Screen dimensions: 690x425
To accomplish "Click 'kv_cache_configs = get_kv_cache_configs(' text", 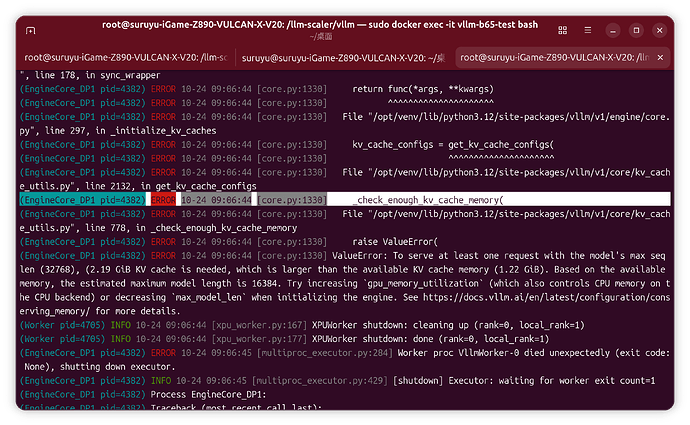I will (x=453, y=144).
